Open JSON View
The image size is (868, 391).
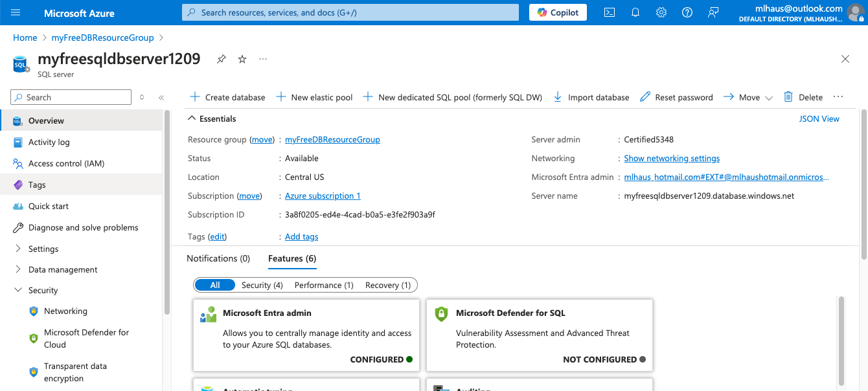pyautogui.click(x=819, y=118)
